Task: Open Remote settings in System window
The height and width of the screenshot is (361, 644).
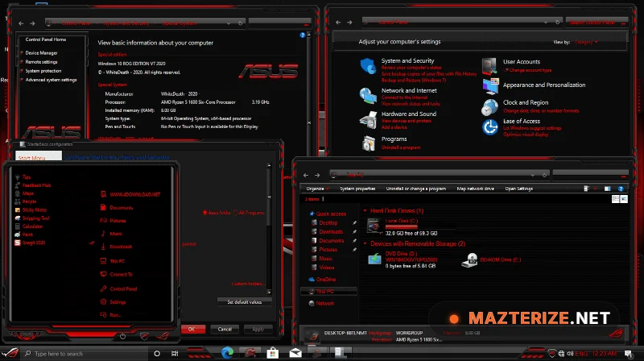Action: click(41, 62)
